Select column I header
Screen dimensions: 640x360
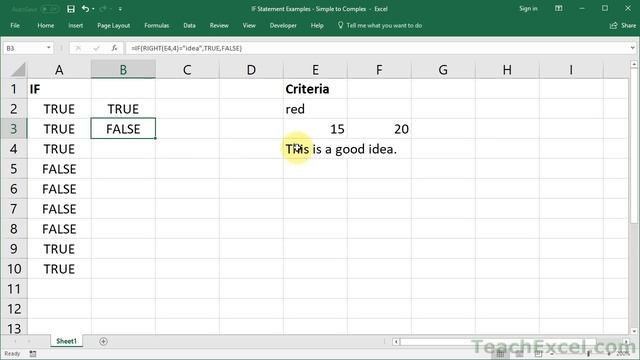pyautogui.click(x=571, y=70)
